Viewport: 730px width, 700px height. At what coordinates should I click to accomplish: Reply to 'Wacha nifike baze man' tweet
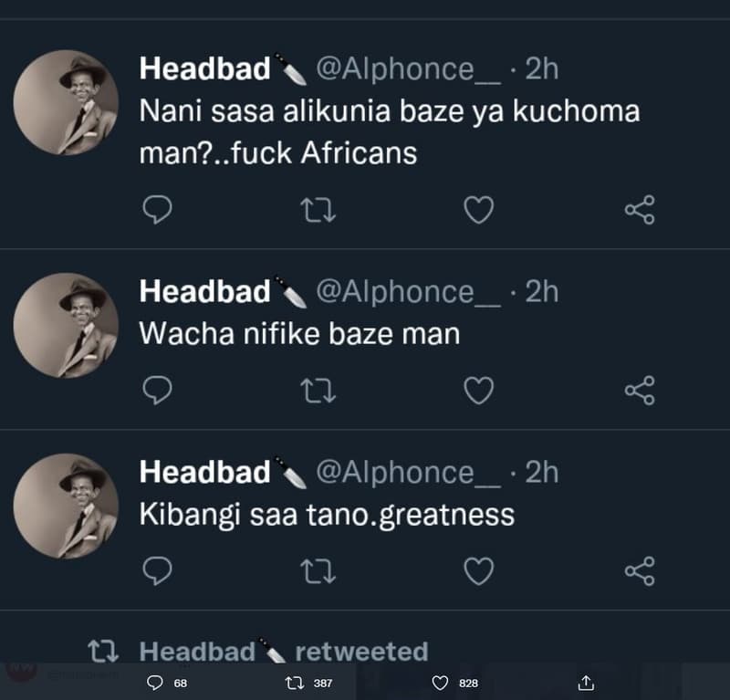(x=160, y=391)
